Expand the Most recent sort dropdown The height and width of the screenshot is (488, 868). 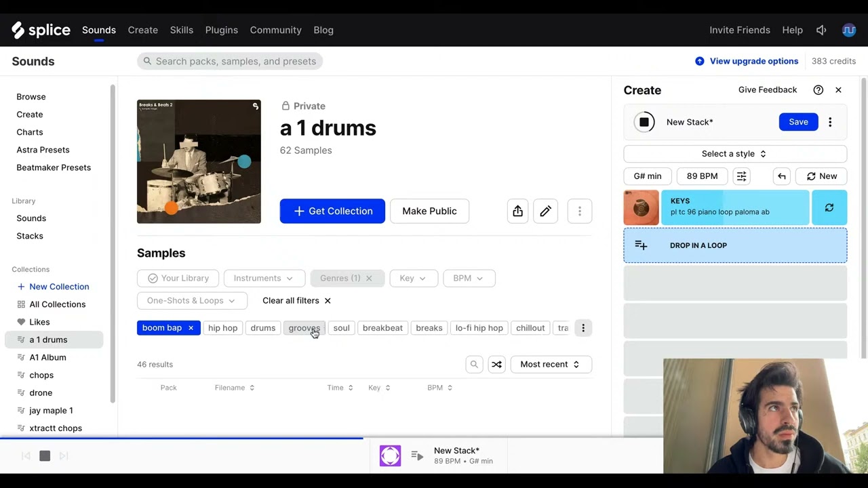(550, 364)
